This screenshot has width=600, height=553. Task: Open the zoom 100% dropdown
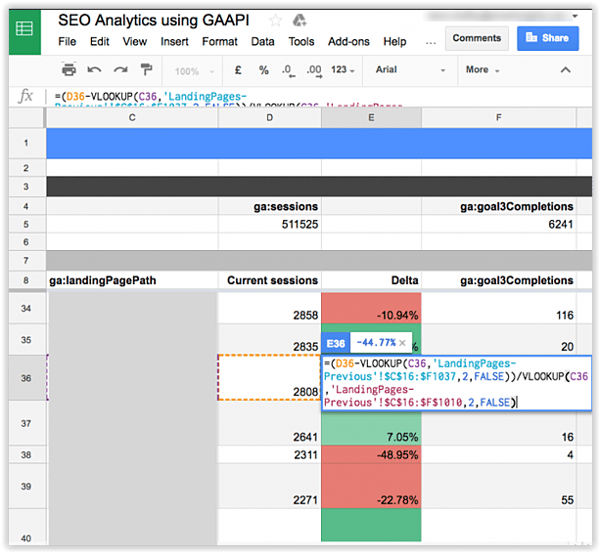(194, 71)
